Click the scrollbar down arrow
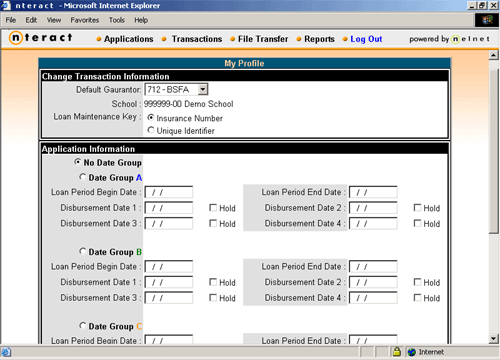 pos(494,339)
